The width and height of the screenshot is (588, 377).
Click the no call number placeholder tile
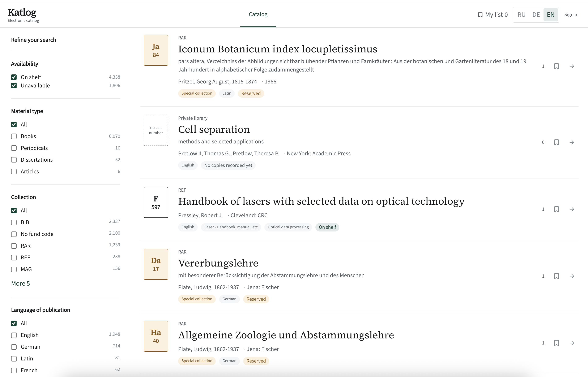[156, 130]
